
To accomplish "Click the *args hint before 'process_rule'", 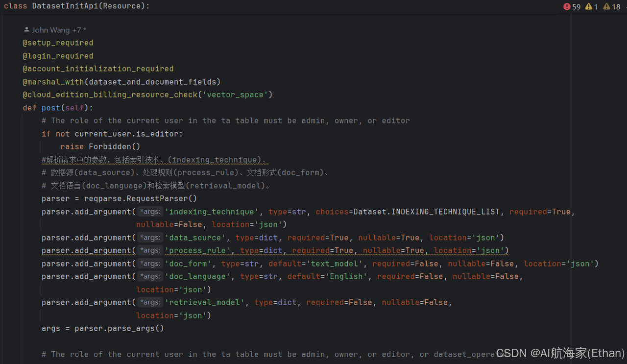I will pos(150,250).
